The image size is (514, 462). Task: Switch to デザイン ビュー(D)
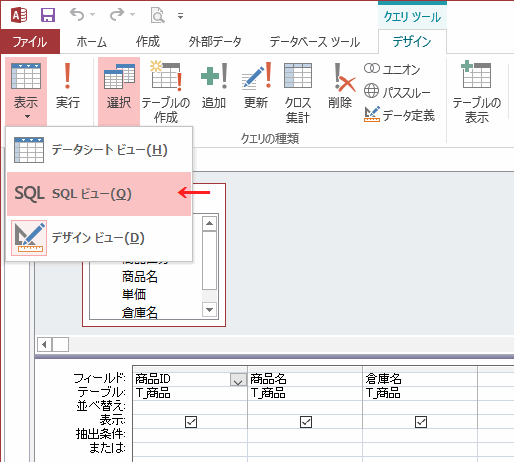[x=99, y=238]
